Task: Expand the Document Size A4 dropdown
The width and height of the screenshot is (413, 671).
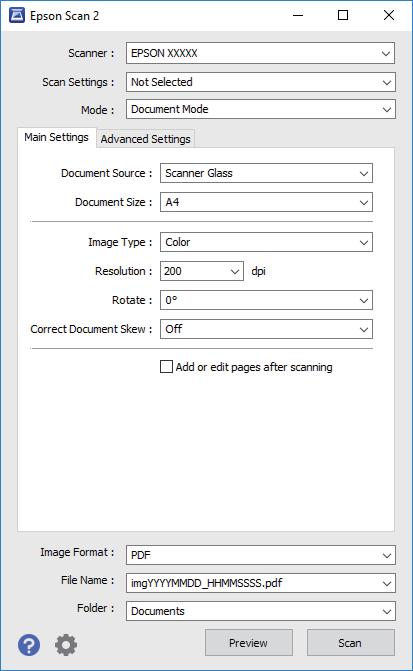Action: [x=266, y=202]
